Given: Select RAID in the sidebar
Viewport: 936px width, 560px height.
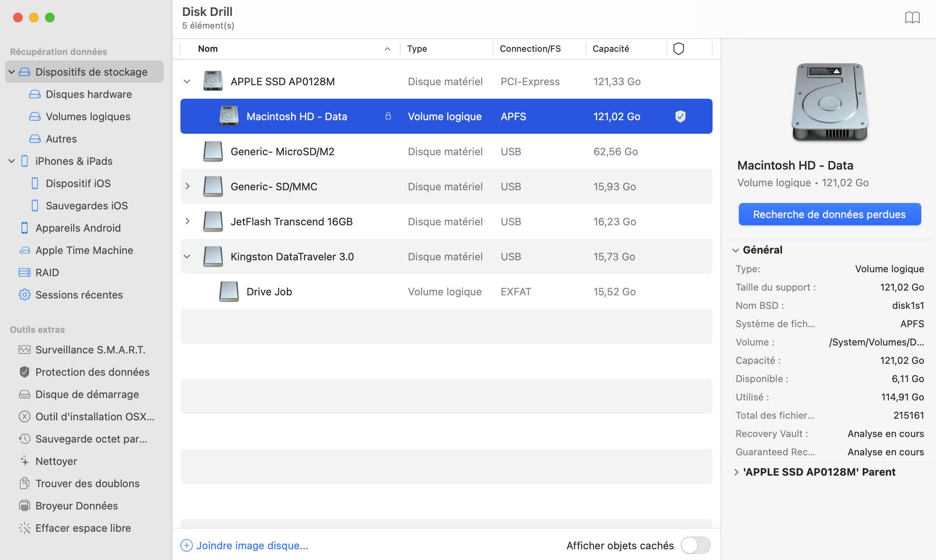Looking at the screenshot, I should tap(39, 272).
